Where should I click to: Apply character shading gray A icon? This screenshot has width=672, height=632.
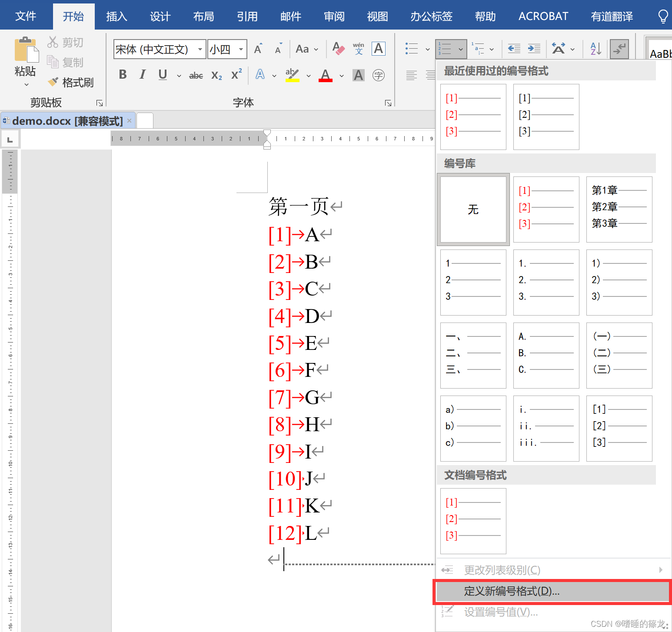(359, 75)
